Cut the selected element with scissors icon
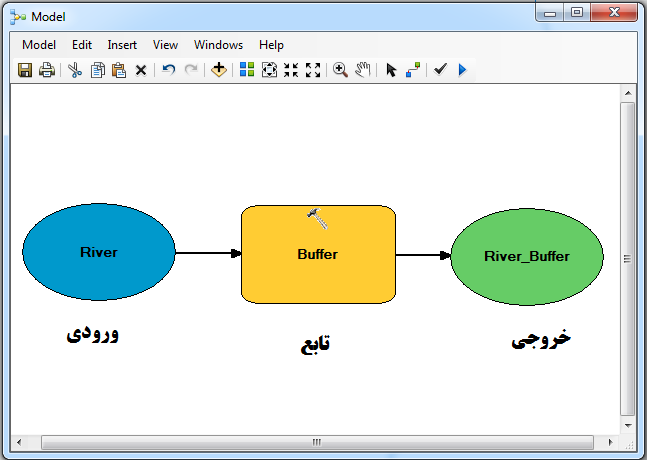 pyautogui.click(x=75, y=70)
